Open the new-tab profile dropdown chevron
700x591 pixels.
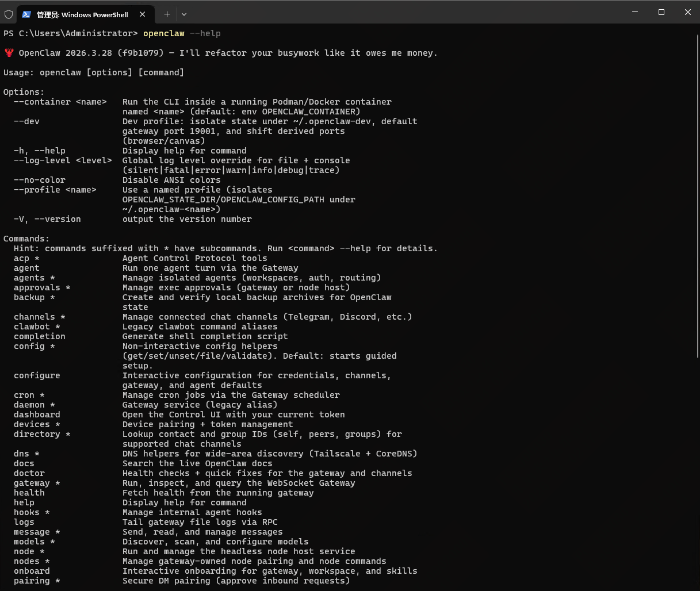tap(184, 14)
